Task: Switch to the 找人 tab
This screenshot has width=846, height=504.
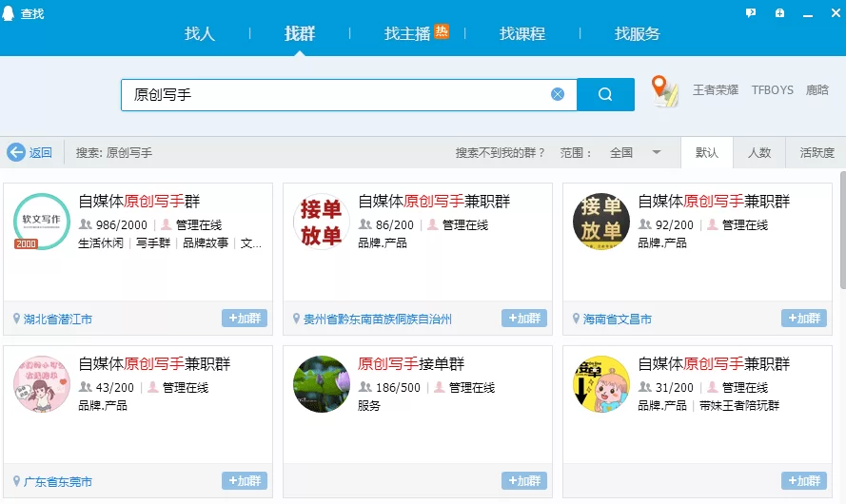Action: (200, 33)
